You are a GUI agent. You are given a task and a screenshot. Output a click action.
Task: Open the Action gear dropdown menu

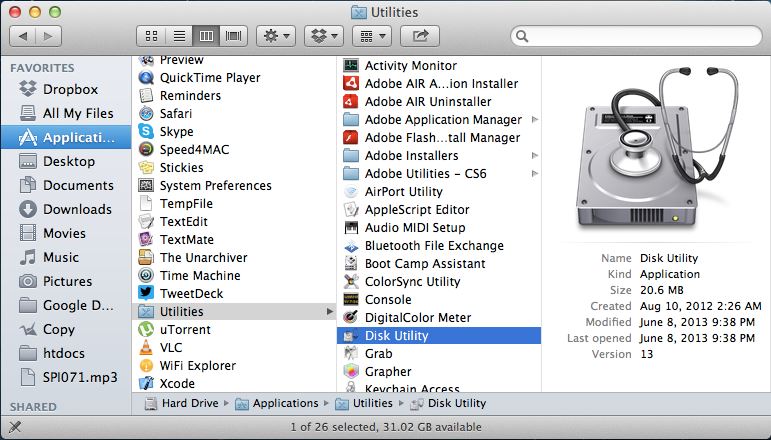[276, 36]
